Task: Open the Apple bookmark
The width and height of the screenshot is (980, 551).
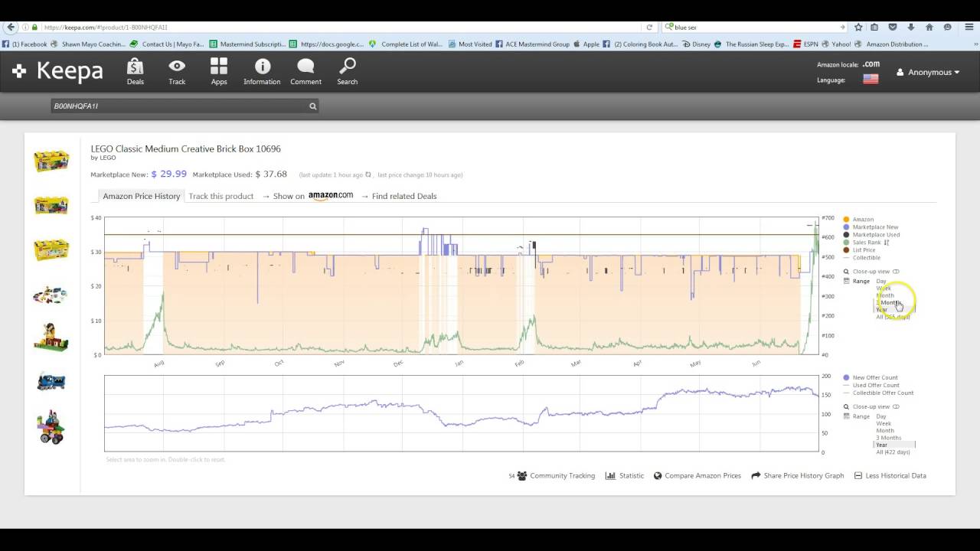Action: (x=586, y=44)
